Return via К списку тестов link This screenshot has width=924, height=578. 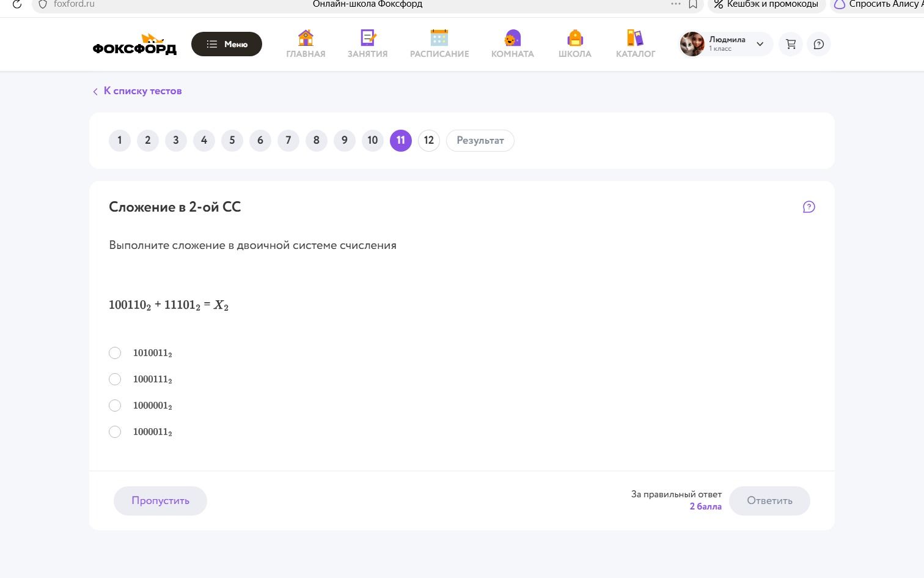point(137,91)
